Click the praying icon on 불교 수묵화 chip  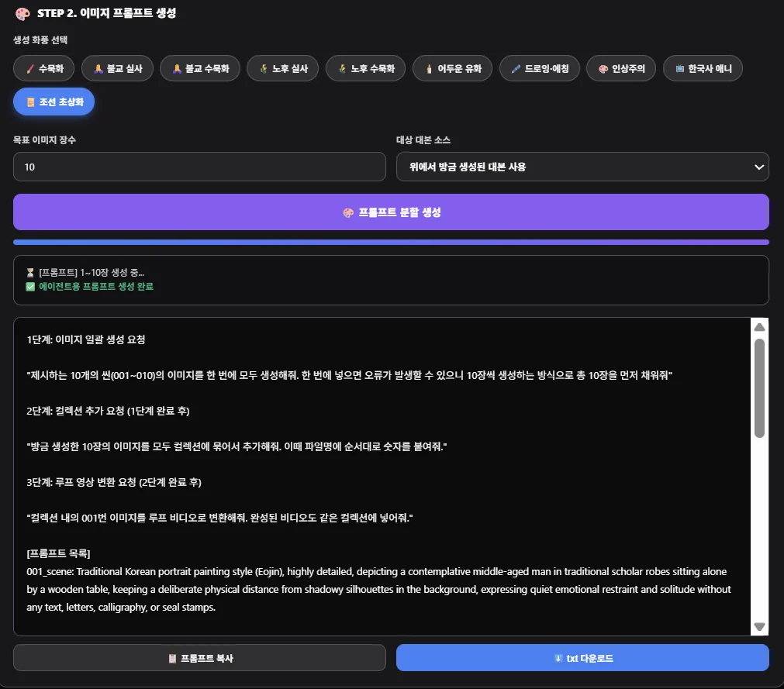177,69
